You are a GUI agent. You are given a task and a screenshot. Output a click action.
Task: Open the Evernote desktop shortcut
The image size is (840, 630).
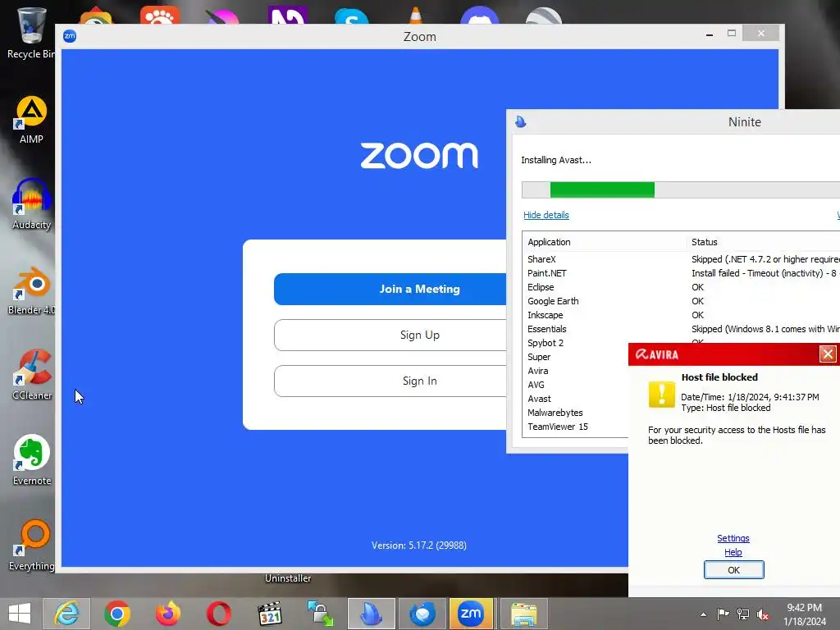[32, 460]
